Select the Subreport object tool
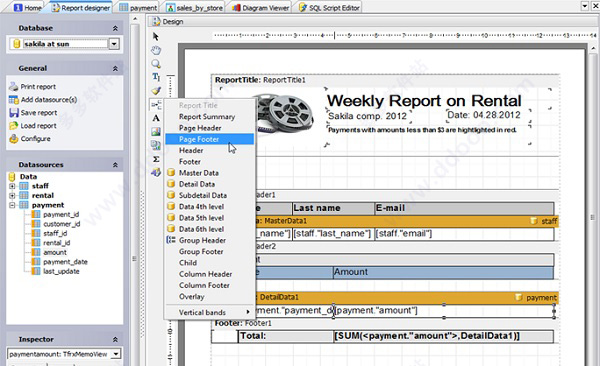This screenshot has width=600, height=366. click(x=155, y=145)
